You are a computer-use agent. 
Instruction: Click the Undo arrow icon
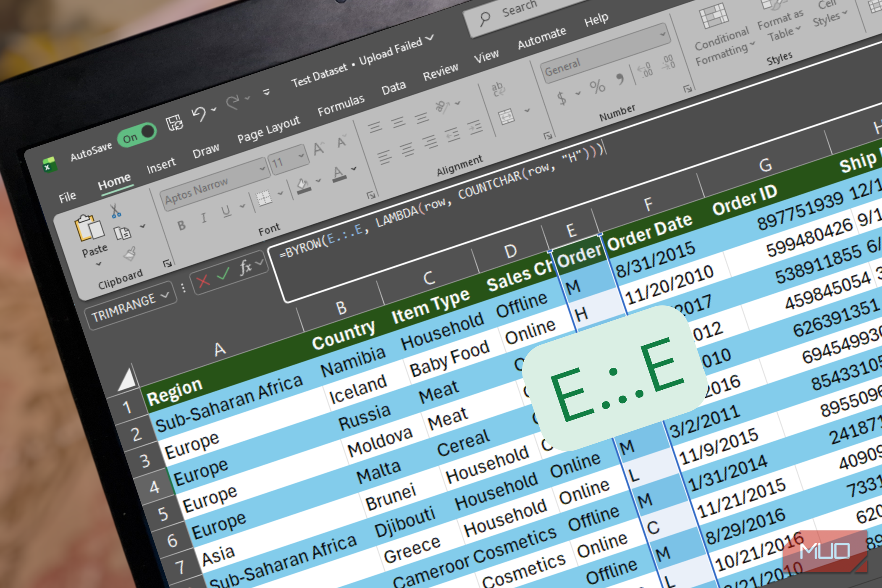[x=199, y=114]
